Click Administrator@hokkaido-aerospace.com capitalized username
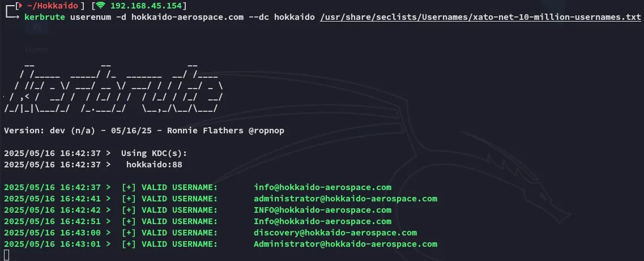The width and height of the screenshot is (644, 261). click(346, 244)
